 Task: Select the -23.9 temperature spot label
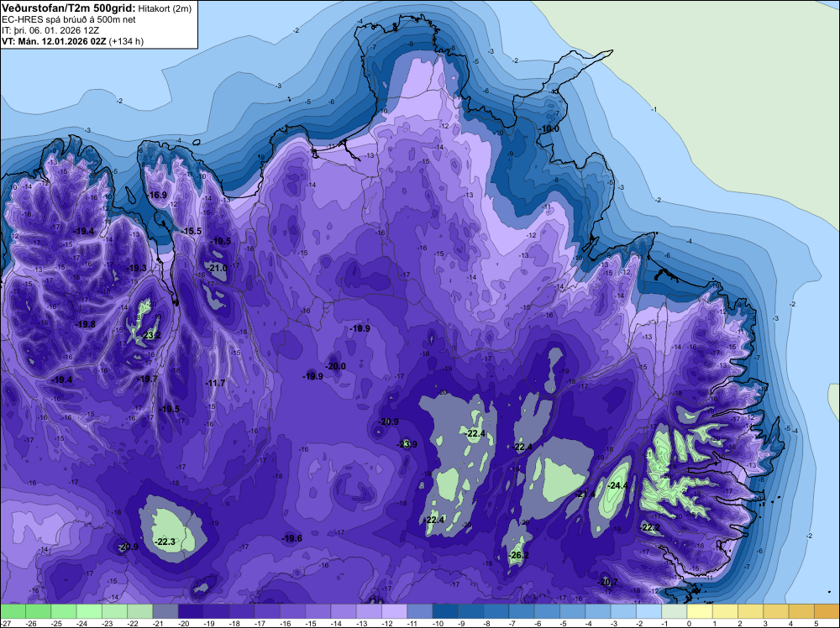coord(407,444)
